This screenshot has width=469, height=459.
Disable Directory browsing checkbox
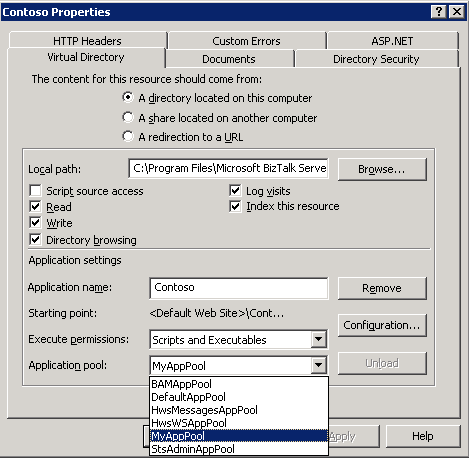(35, 240)
